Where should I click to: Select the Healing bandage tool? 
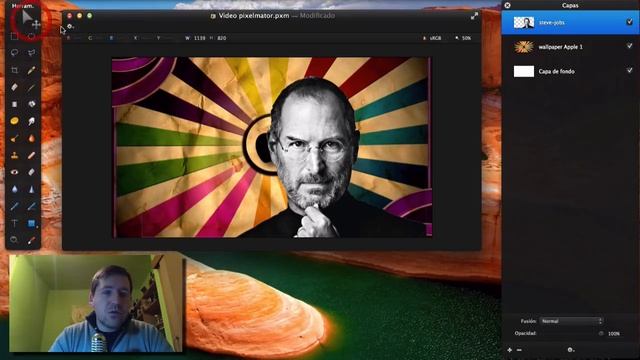[31, 155]
